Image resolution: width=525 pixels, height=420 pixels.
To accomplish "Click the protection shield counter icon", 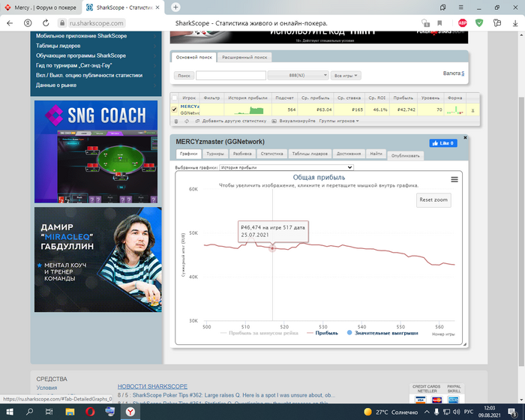I will coord(425,23).
